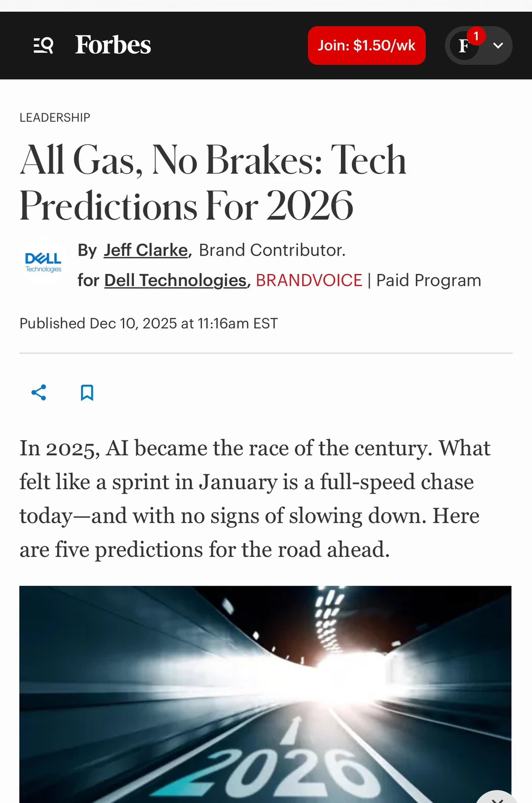The image size is (532, 803).
Task: Click the Dell Technologies logo
Action: coord(43,262)
